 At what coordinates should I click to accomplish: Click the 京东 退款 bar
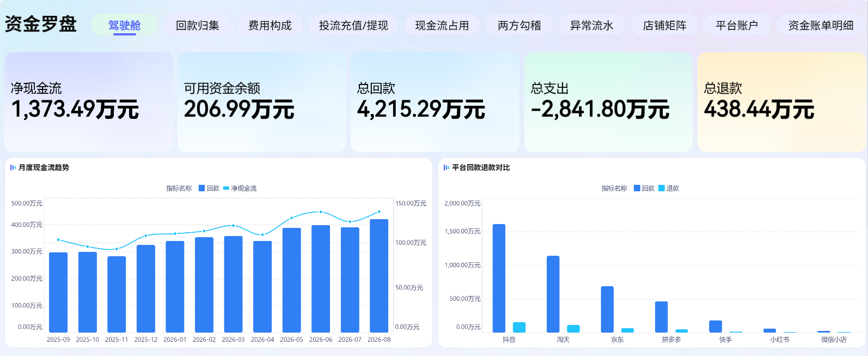pyautogui.click(x=627, y=330)
